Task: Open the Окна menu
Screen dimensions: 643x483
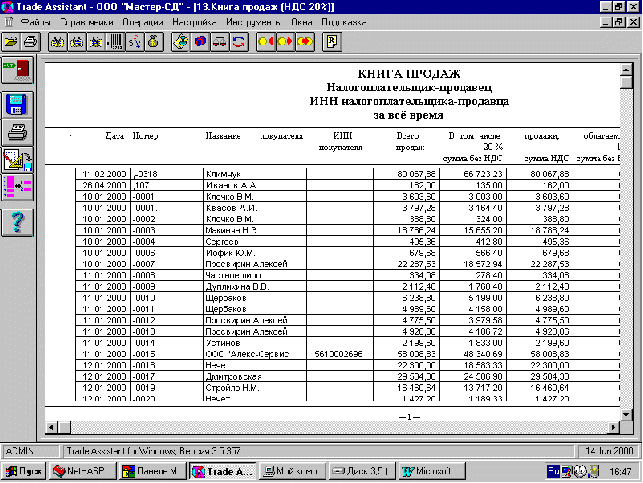Action: 301,22
